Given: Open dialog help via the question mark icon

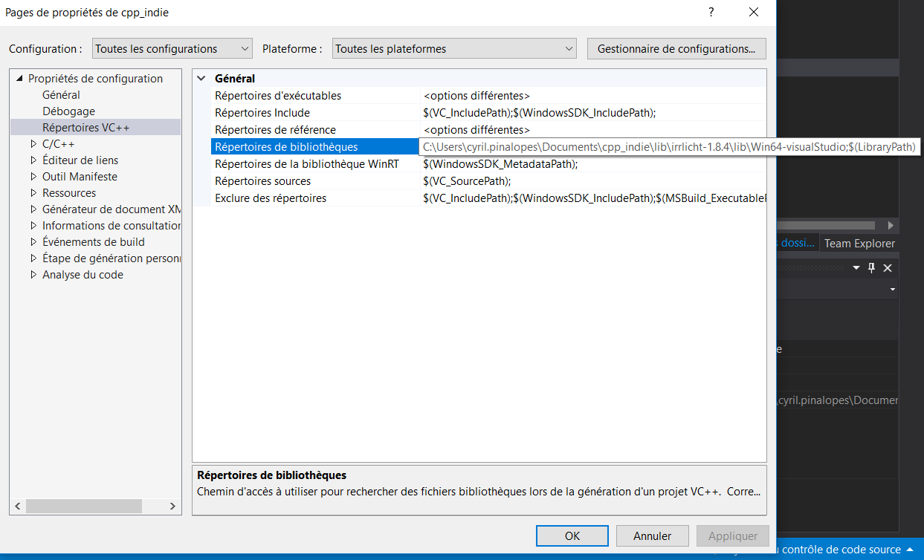Looking at the screenshot, I should pos(711,12).
